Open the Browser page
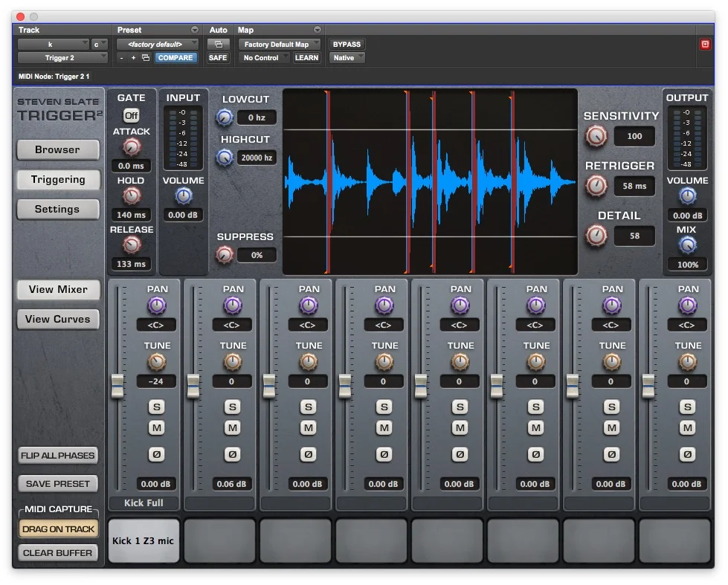Screen dimensions: 728x585 coord(58,149)
